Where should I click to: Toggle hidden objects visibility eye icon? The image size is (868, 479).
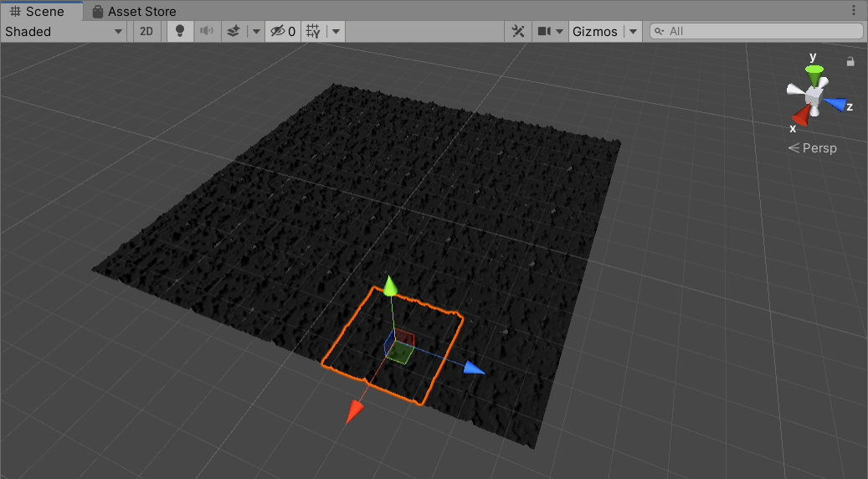pos(280,32)
